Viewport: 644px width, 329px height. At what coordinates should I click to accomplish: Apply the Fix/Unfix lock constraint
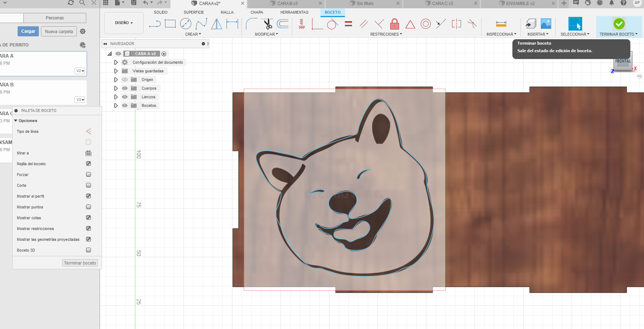(394, 24)
